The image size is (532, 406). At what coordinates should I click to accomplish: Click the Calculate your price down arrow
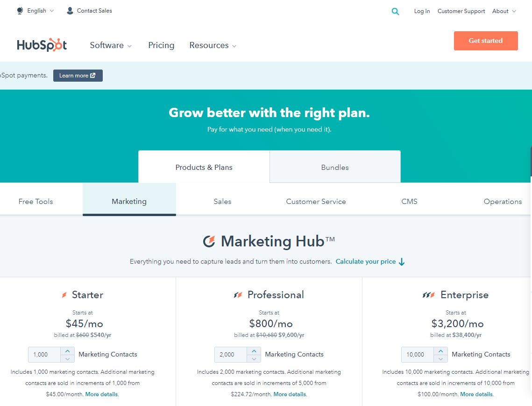click(x=402, y=262)
